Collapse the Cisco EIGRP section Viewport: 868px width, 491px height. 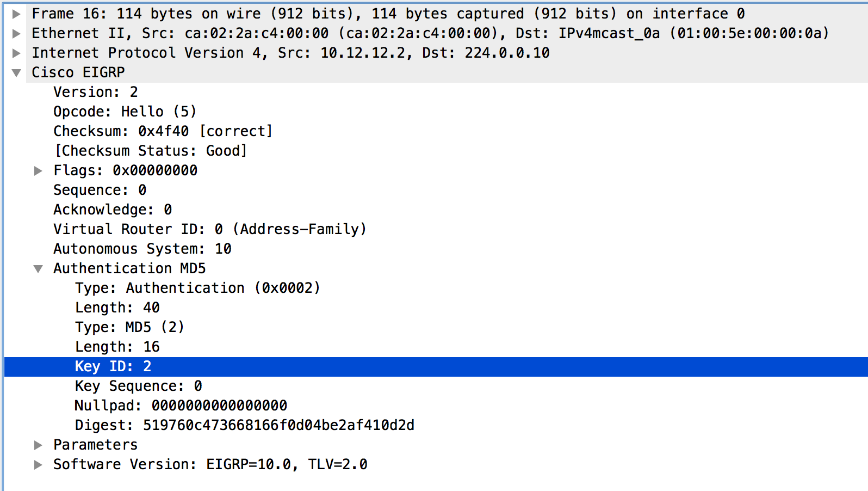pos(16,72)
